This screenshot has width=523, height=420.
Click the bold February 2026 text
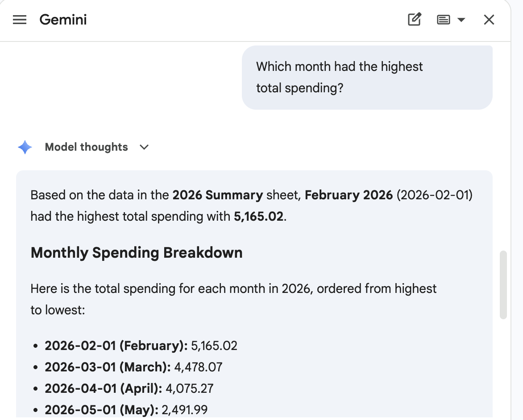(x=349, y=195)
